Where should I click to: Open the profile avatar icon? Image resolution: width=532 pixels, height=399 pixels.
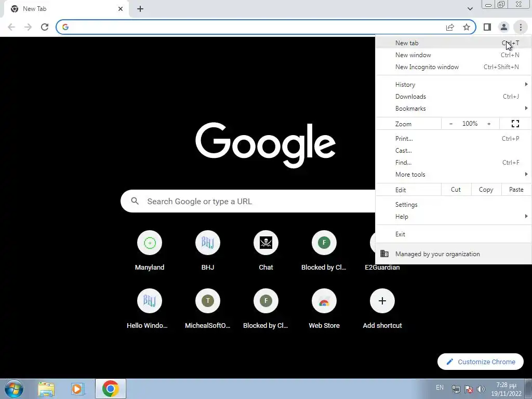pos(504,27)
